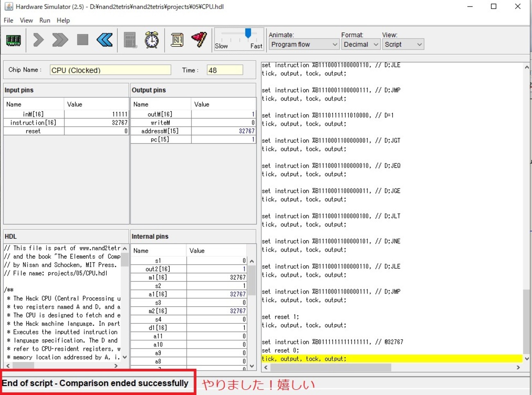The height and width of the screenshot is (395, 532).
Task: Select the a11 internal pin row
Action: 189,336
